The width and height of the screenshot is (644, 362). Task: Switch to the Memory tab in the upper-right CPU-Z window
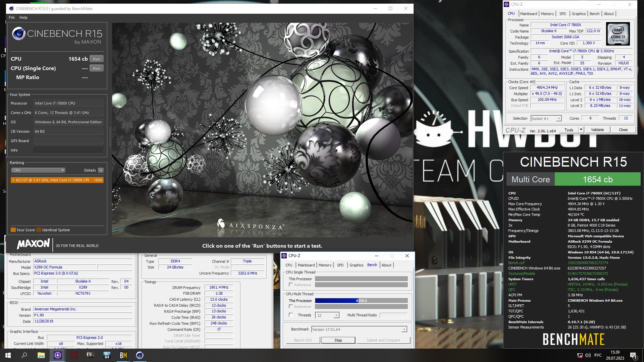click(547, 14)
